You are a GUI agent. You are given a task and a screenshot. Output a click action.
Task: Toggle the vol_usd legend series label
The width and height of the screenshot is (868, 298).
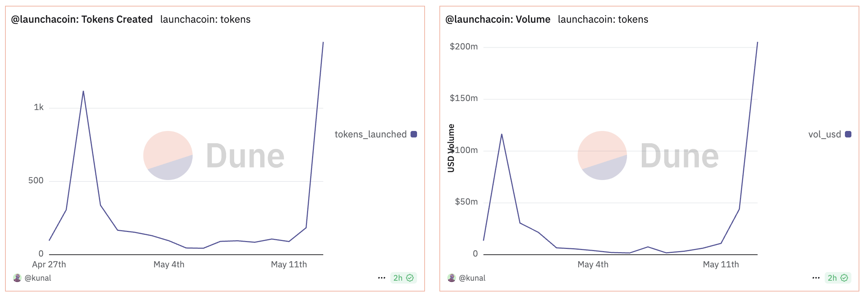tap(824, 134)
